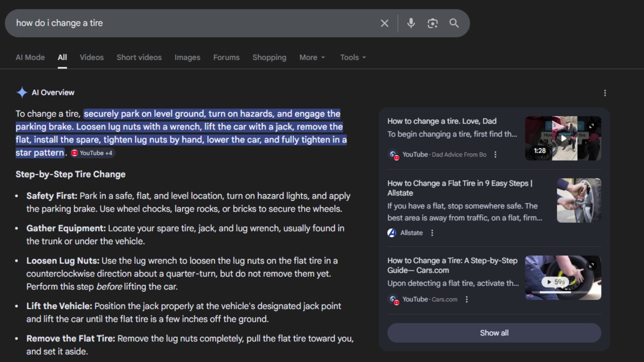Open the Allstate 9 Easy Steps article link
The width and height of the screenshot is (644, 362).
point(459,188)
